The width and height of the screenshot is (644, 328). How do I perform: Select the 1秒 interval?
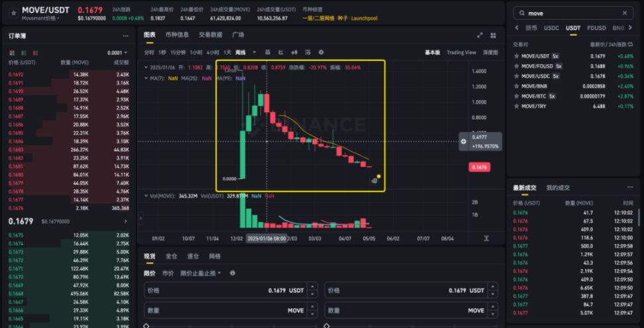(162, 52)
